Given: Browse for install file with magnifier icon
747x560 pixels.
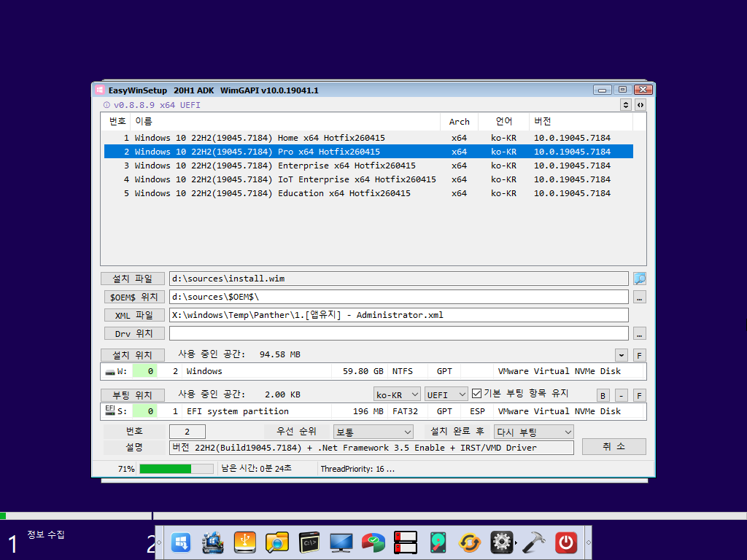Looking at the screenshot, I should click(639, 279).
